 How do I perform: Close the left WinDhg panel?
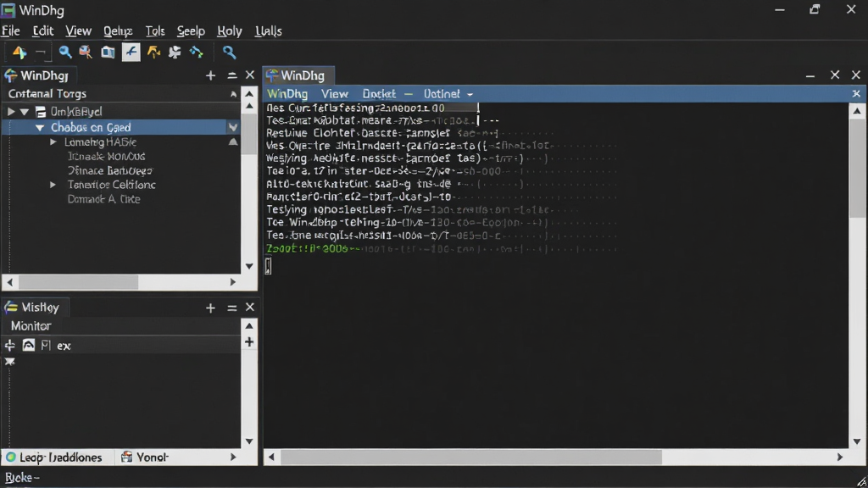tap(250, 75)
